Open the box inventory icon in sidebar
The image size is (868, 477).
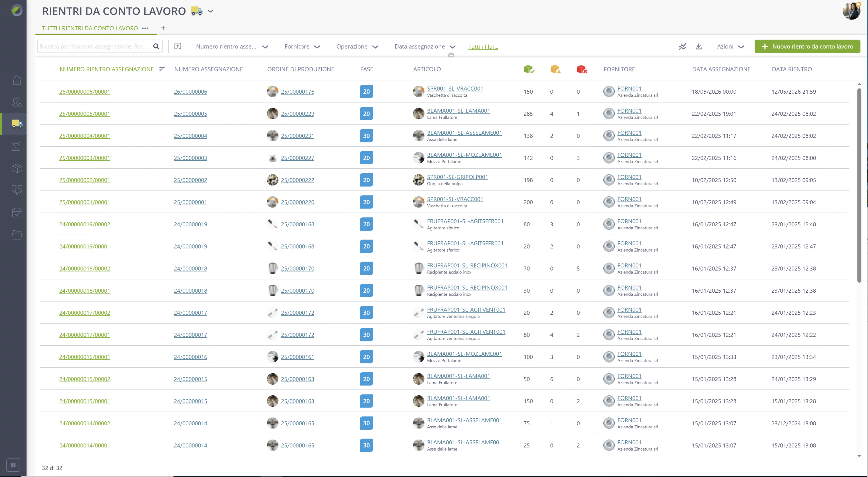[17, 168]
